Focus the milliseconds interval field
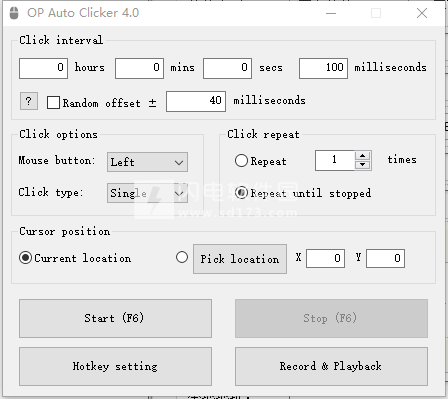 [x=323, y=68]
